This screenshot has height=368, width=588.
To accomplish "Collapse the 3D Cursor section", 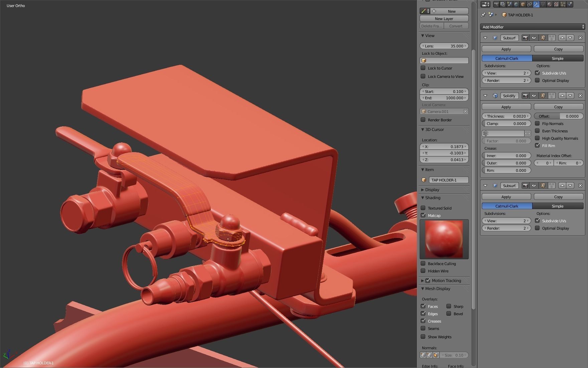I will pos(423,129).
